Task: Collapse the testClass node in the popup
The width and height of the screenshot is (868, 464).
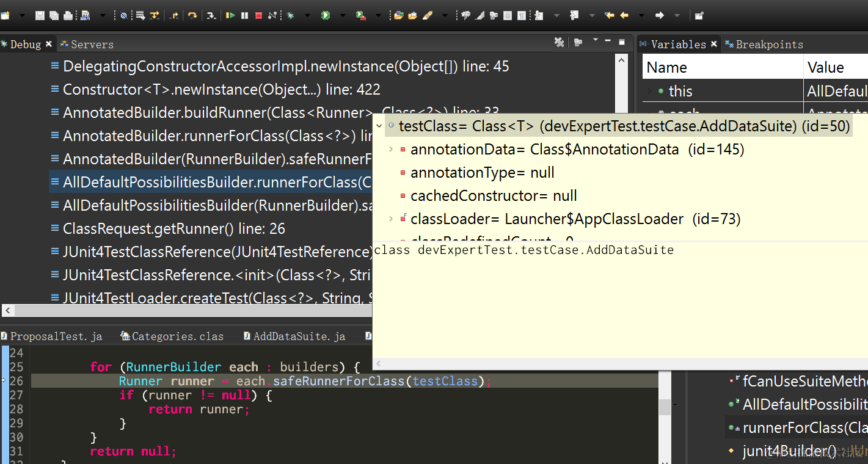Action: [379, 126]
